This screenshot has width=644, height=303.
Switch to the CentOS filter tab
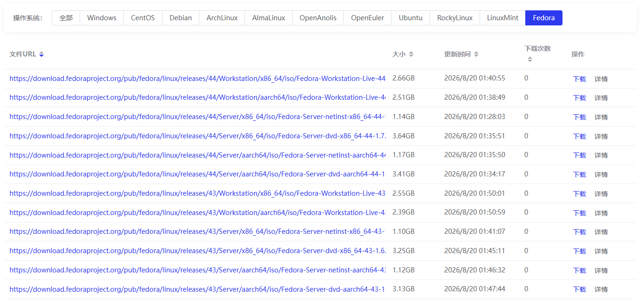pyautogui.click(x=143, y=18)
